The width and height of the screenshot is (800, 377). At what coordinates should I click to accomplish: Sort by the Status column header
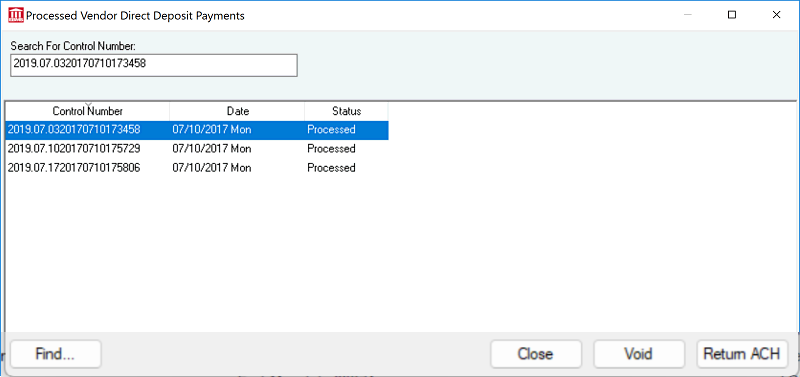[x=346, y=111]
